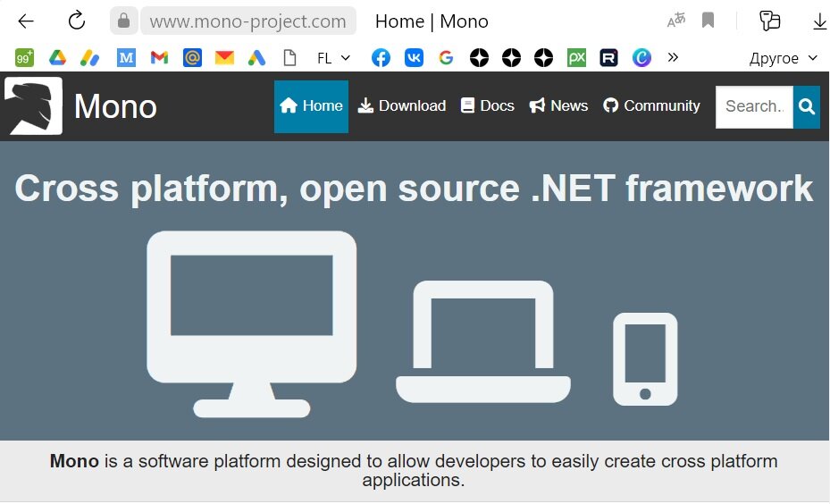This screenshot has width=830, height=504.
Task: Open the Google Ads bookmark
Action: (x=256, y=58)
